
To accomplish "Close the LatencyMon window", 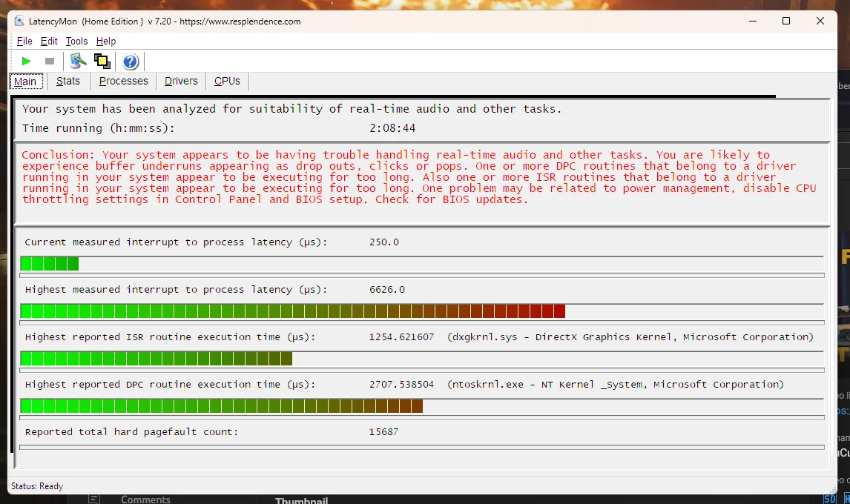I will (820, 21).
